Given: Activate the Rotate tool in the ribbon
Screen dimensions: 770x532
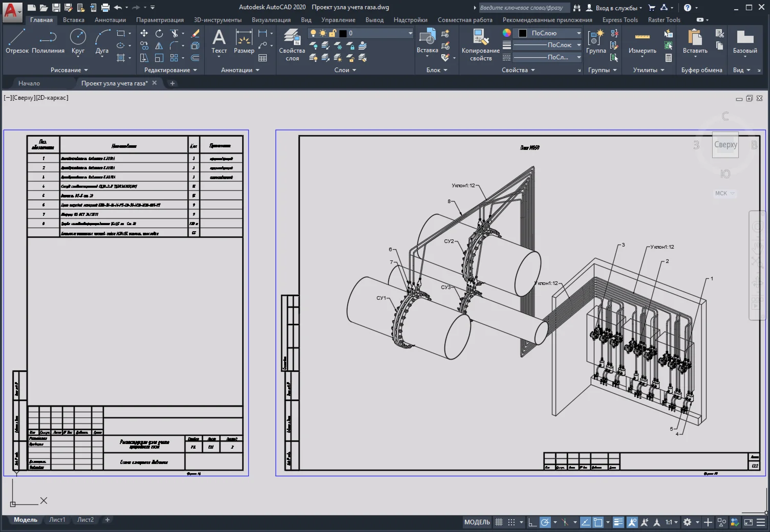Looking at the screenshot, I should pos(159,33).
